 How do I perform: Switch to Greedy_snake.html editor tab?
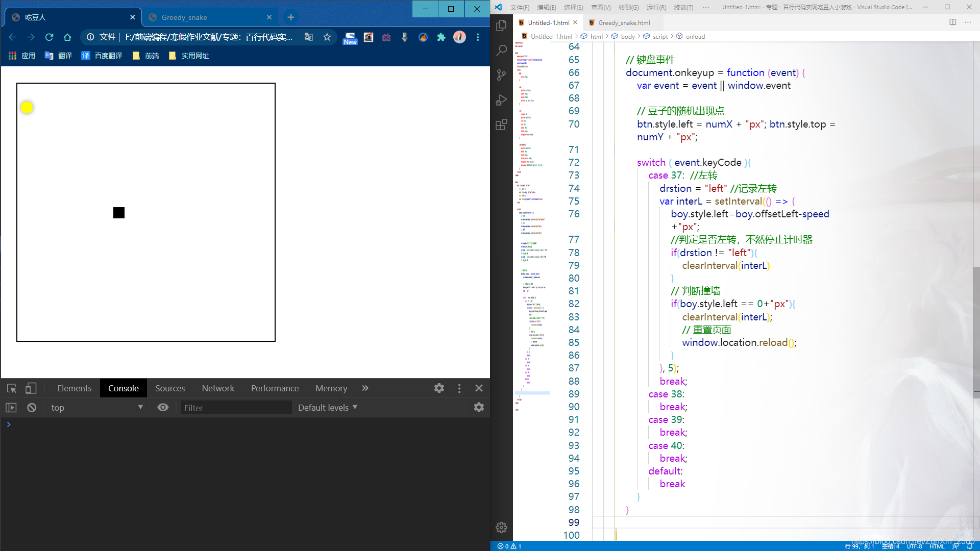(624, 23)
